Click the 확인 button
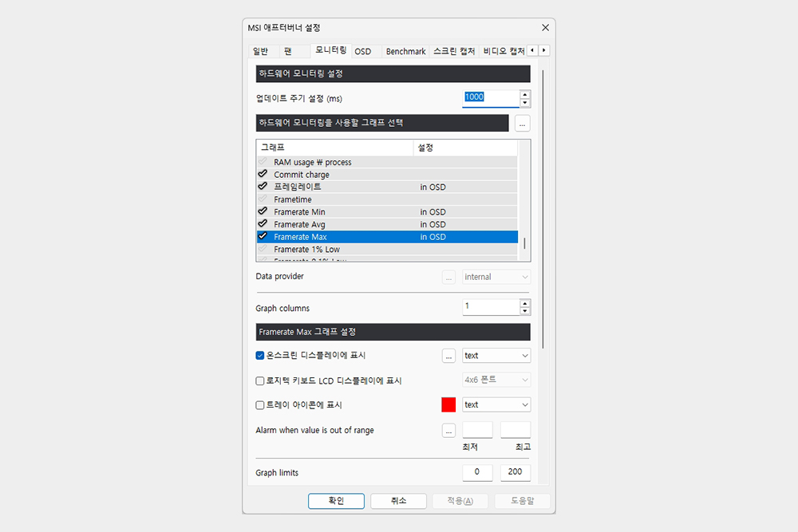Image resolution: width=798 pixels, height=532 pixels. (336, 501)
